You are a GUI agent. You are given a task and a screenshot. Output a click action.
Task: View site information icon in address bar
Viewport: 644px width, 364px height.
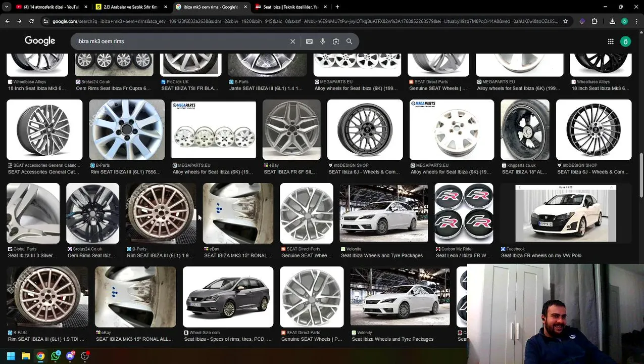pyautogui.click(x=46, y=21)
